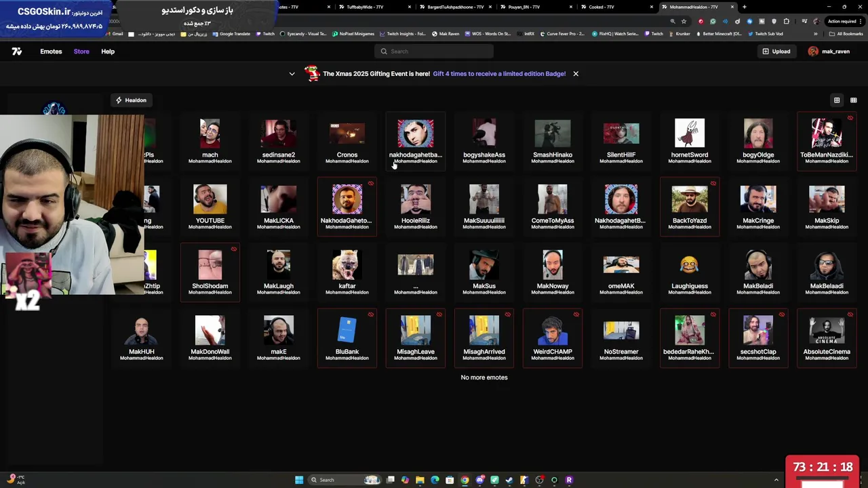This screenshot has height=488, width=868.
Task: Open Copilot from taskbar
Action: [x=405, y=480]
